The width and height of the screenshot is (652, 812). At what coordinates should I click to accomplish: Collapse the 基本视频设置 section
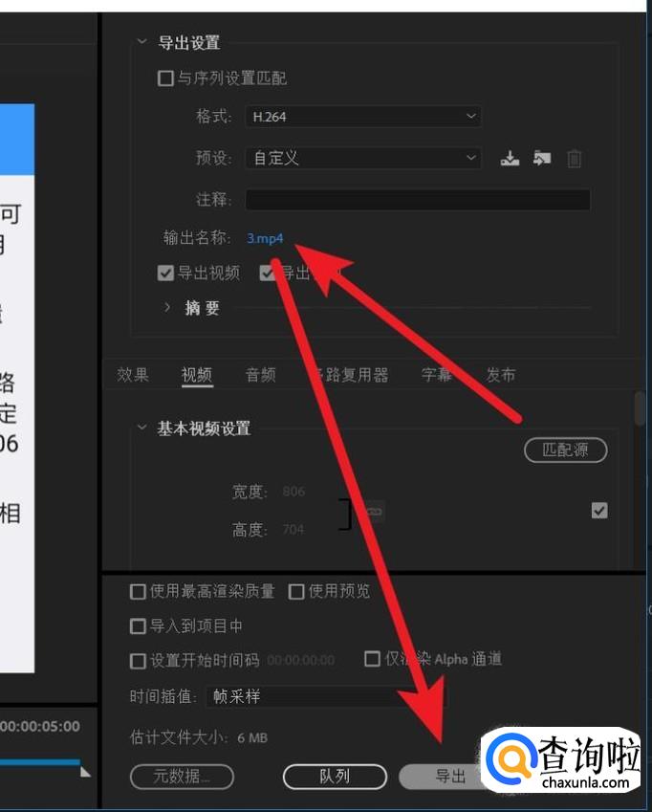pyautogui.click(x=142, y=428)
